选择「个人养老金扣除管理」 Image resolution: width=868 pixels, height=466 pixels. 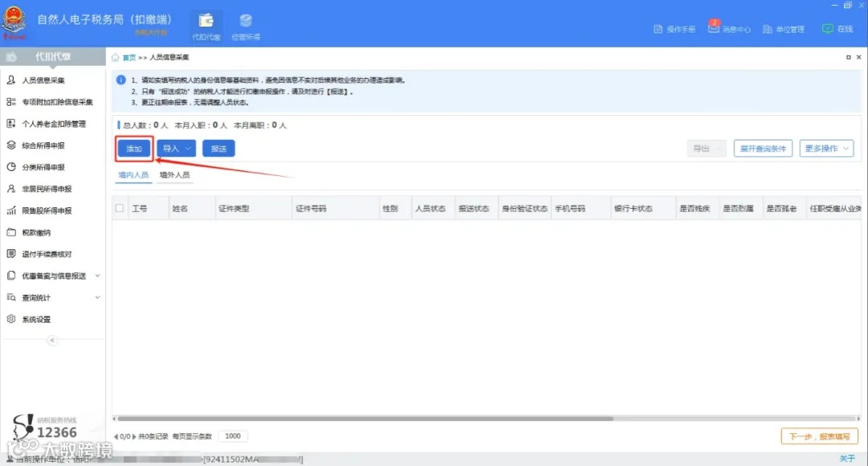(55, 123)
